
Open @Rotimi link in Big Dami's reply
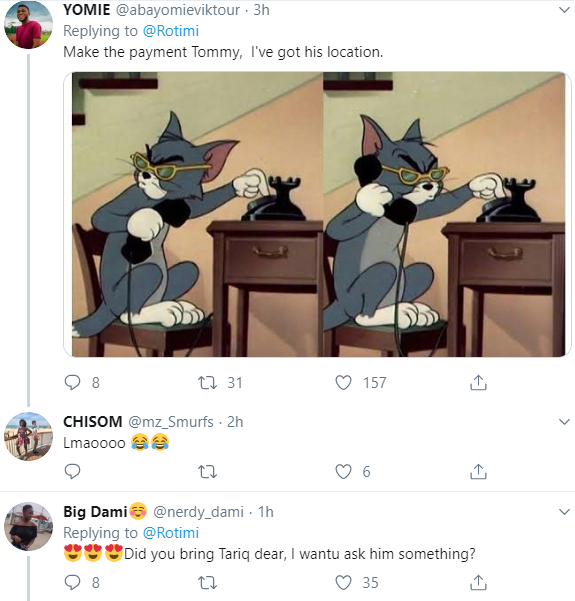(x=171, y=533)
